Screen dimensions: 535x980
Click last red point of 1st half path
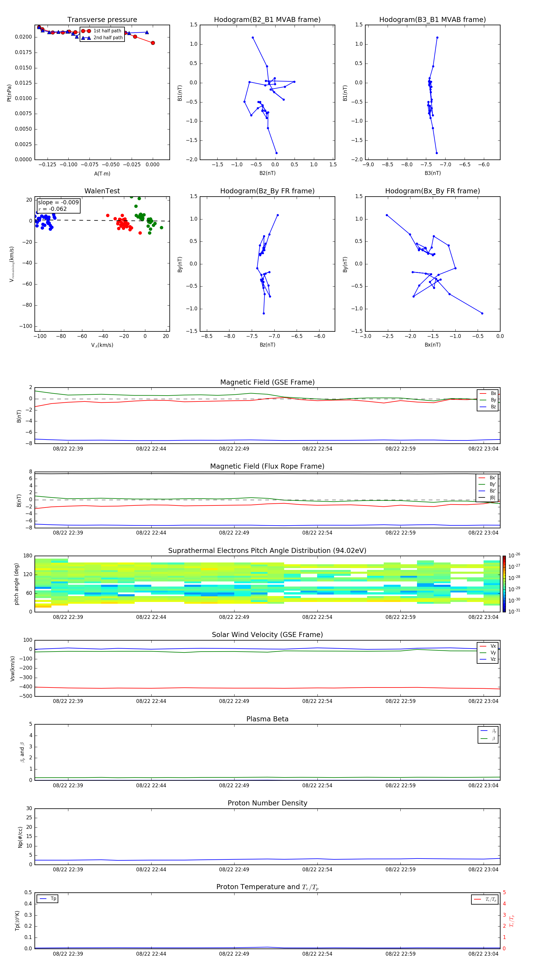coord(153,43)
